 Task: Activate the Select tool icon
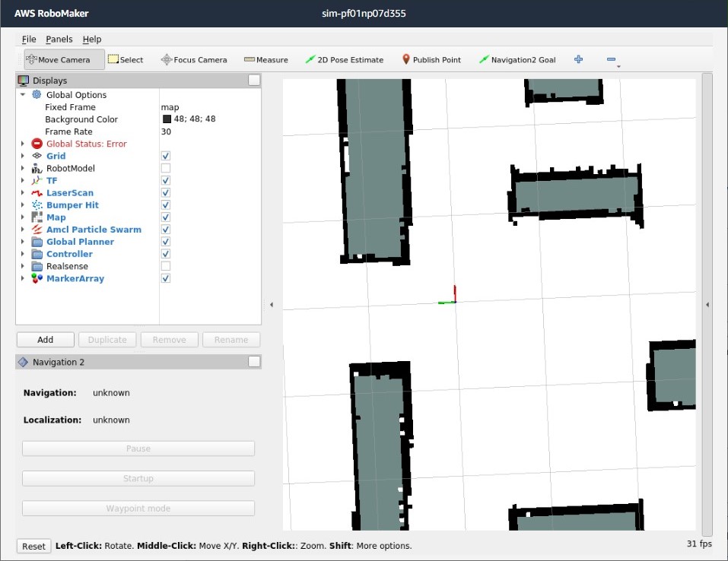(x=113, y=59)
